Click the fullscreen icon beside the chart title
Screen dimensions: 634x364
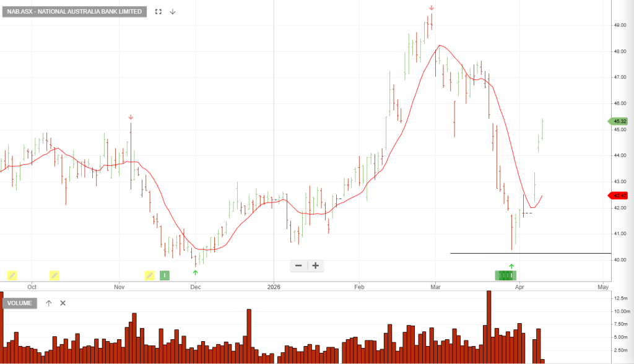(x=158, y=12)
